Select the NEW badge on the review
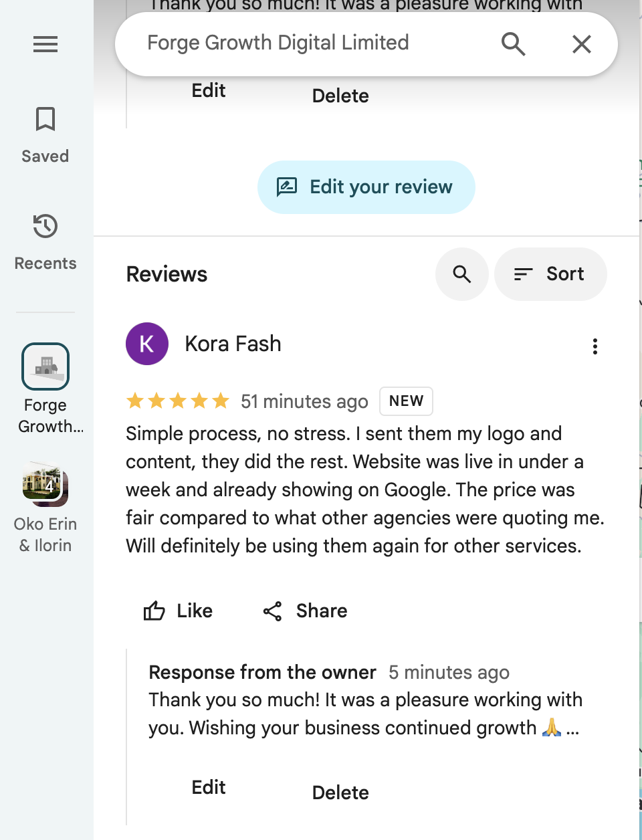The height and width of the screenshot is (840, 642). pyautogui.click(x=406, y=401)
